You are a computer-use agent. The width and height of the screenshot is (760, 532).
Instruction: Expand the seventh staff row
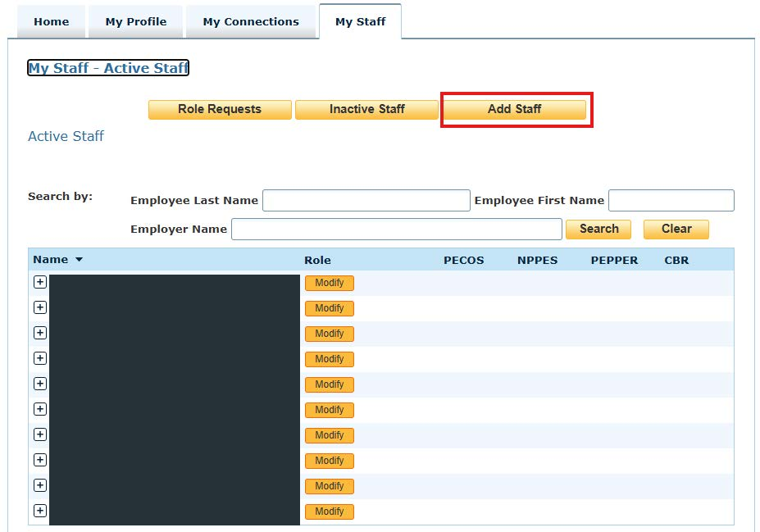pyautogui.click(x=40, y=434)
